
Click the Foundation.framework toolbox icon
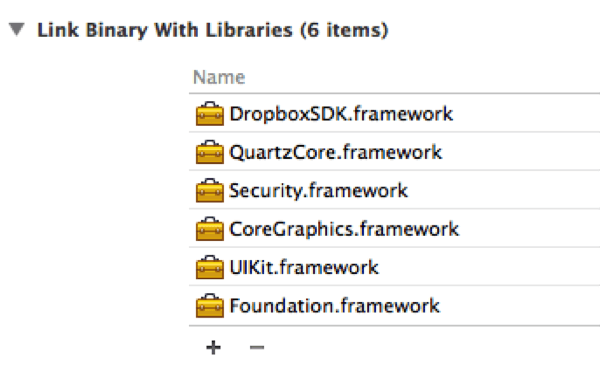[x=210, y=305]
